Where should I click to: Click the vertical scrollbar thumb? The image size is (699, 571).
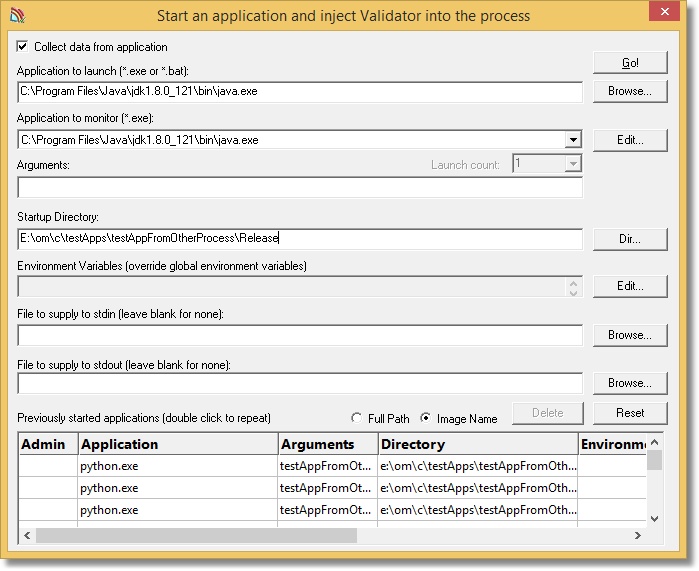coord(654,460)
